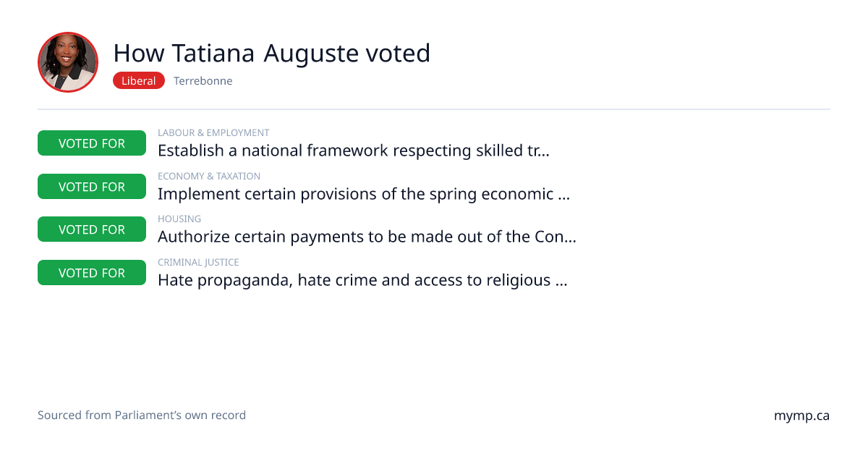
Task: Select the CRIMINAL JUSTICE category label
Action: [198, 262]
